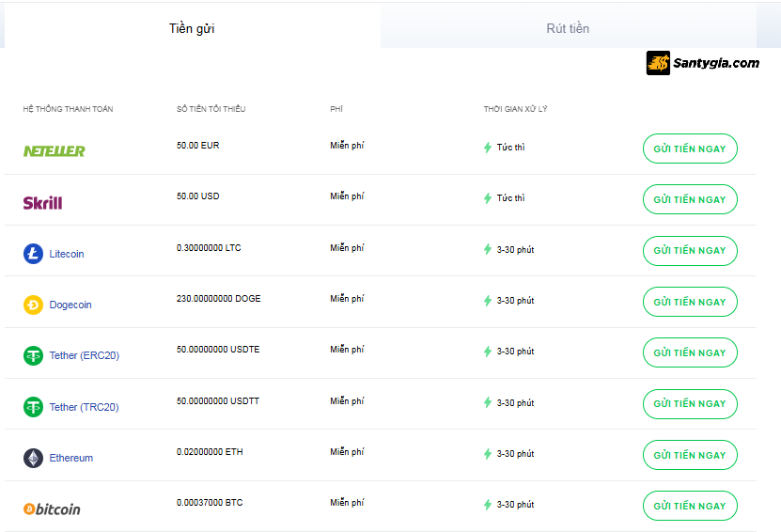This screenshot has width=781, height=532.
Task: Click the Ethereum diamond icon
Action: 34,458
